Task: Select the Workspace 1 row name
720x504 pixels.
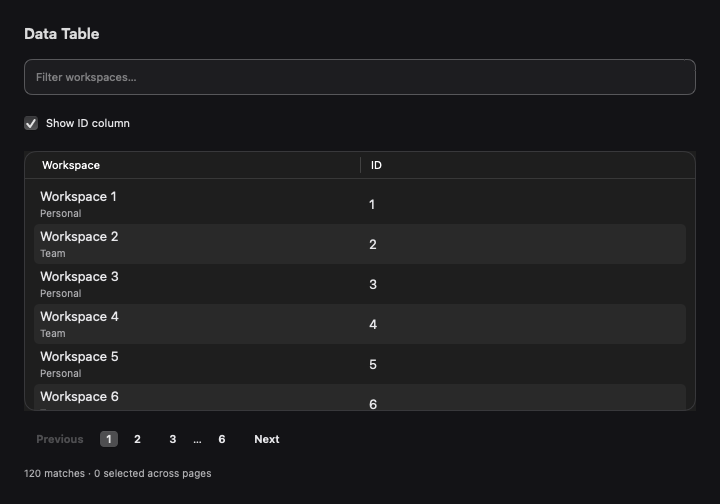Action: (x=79, y=196)
